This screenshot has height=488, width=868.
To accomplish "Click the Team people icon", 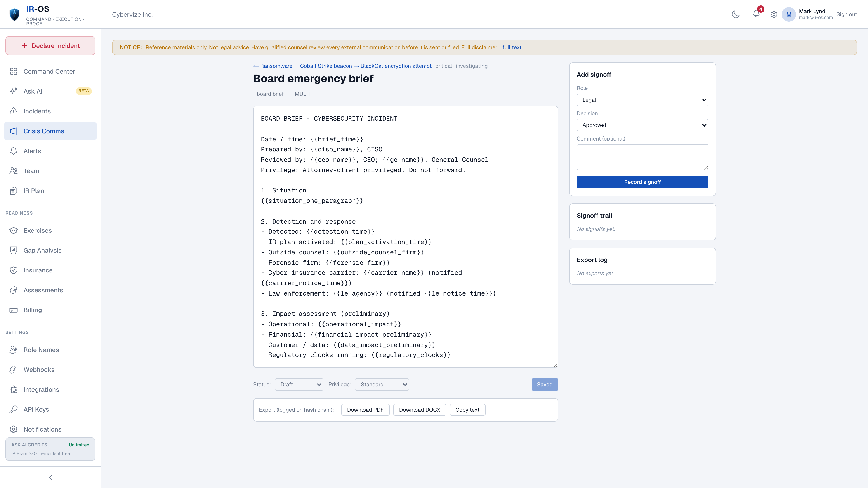I will (14, 171).
